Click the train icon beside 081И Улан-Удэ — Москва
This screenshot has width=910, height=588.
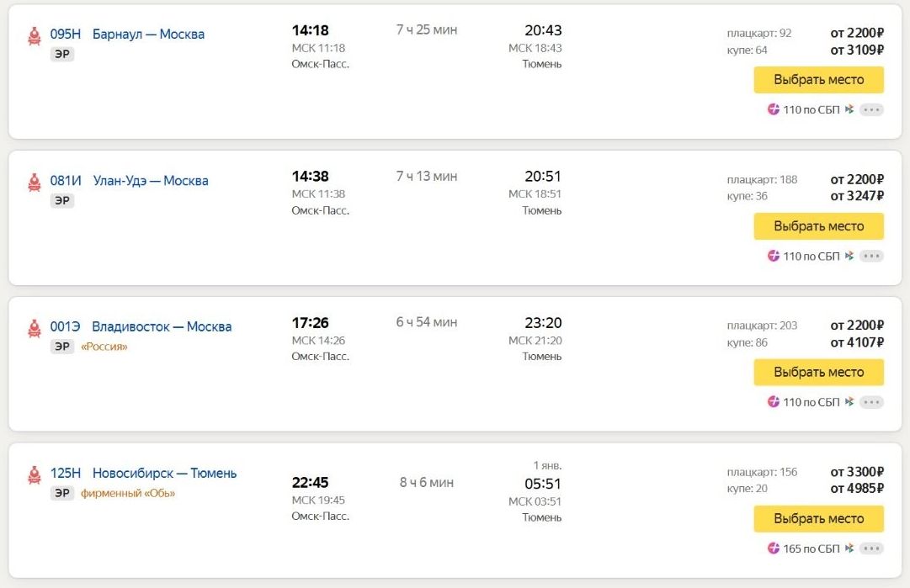pyautogui.click(x=35, y=182)
